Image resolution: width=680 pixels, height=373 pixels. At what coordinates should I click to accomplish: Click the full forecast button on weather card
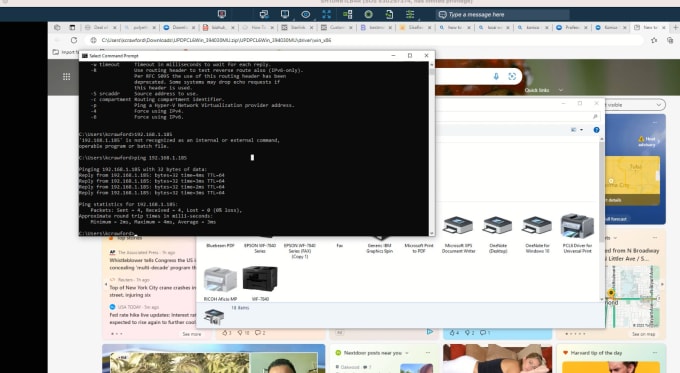(616, 219)
